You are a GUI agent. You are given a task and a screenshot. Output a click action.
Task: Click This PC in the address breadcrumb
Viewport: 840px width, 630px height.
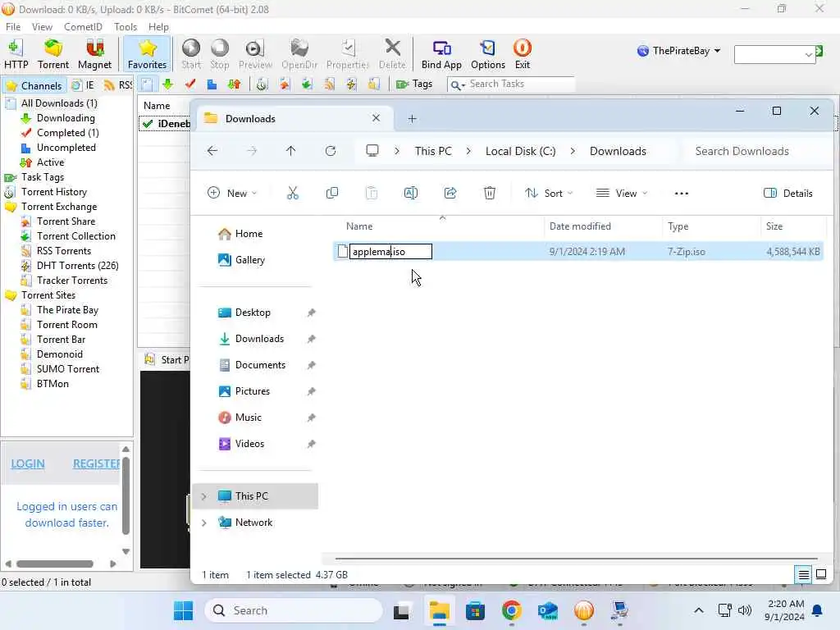[433, 152]
